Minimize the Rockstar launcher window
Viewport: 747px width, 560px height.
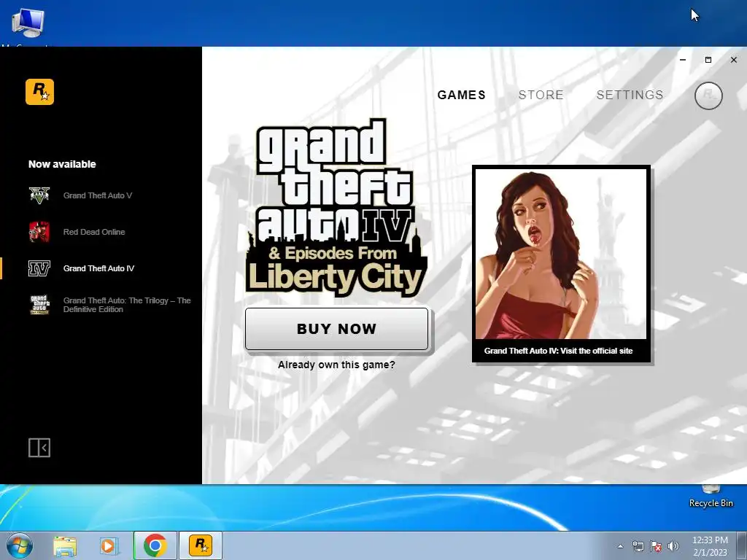coord(683,60)
